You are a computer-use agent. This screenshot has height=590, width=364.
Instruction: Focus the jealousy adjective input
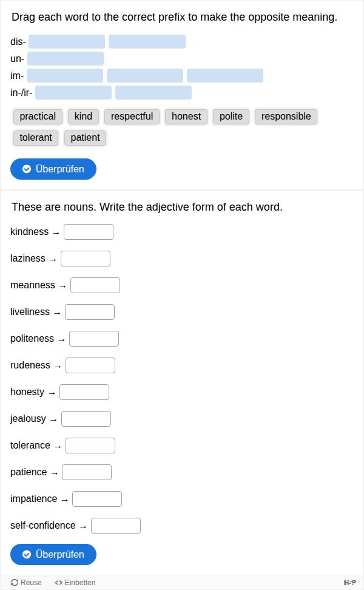(86, 419)
